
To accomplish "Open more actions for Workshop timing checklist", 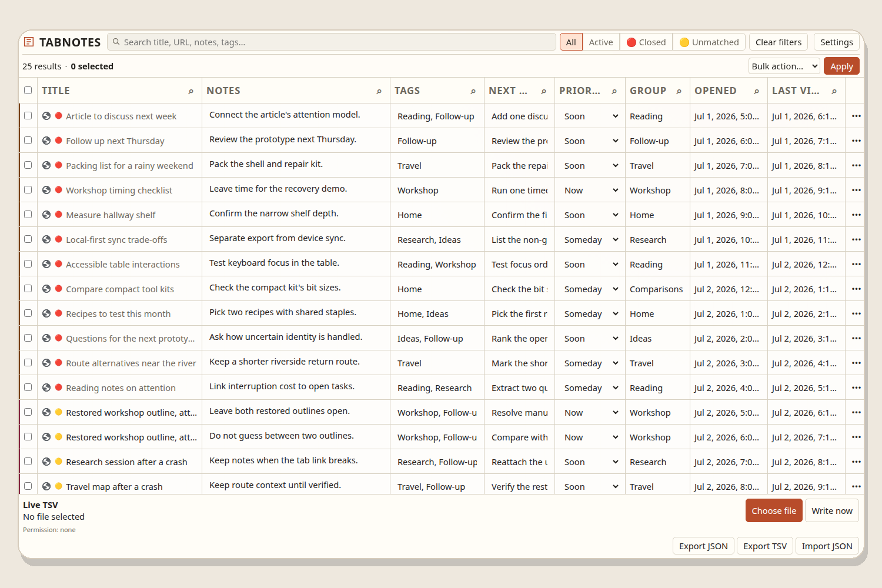I will (x=856, y=190).
